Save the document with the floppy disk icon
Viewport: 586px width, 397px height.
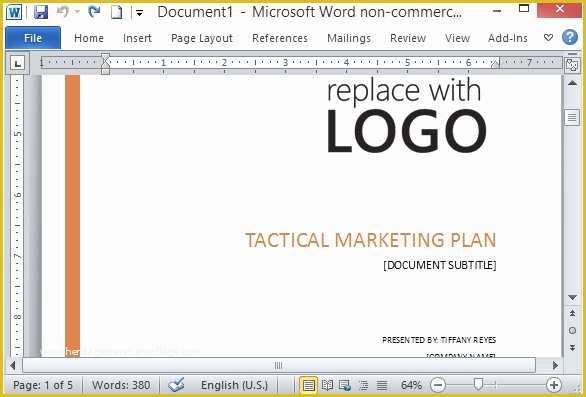click(x=41, y=12)
